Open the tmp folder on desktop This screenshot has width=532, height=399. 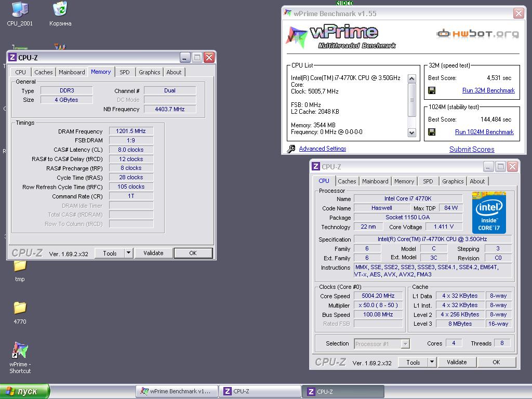[20, 271]
